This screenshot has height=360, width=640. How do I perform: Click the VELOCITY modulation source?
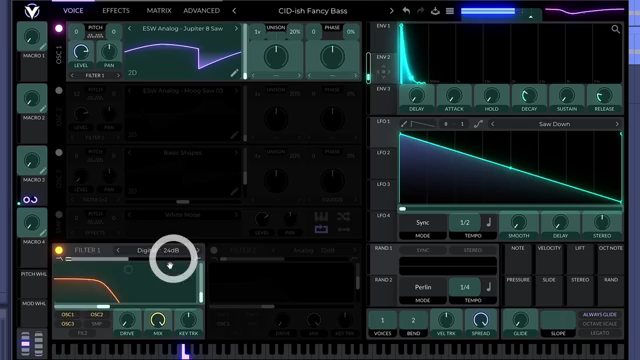pos(549,260)
